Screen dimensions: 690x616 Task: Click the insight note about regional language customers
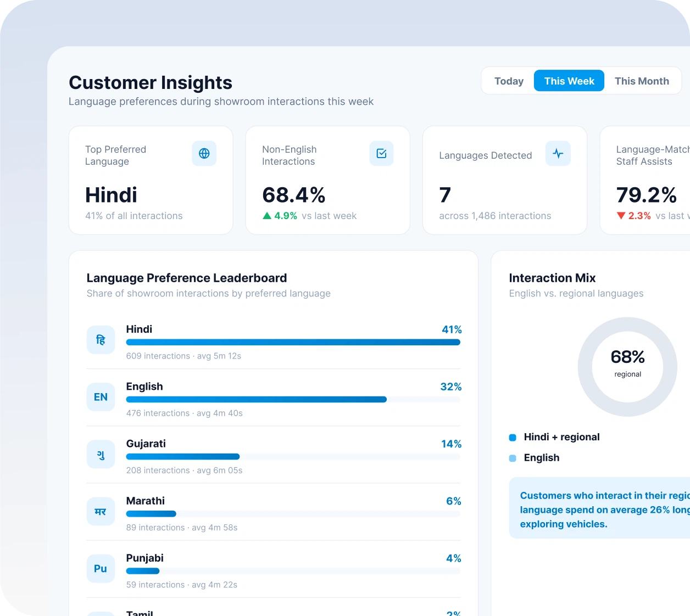[x=599, y=508]
